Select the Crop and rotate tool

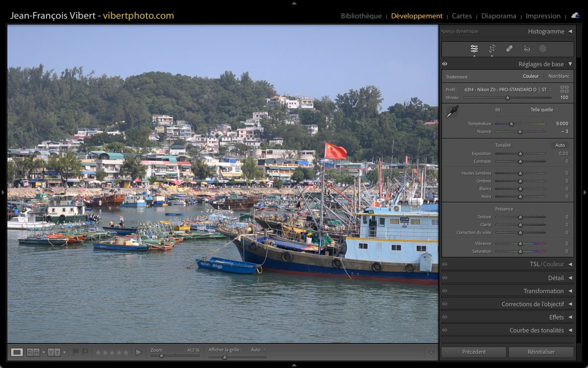[x=492, y=49]
